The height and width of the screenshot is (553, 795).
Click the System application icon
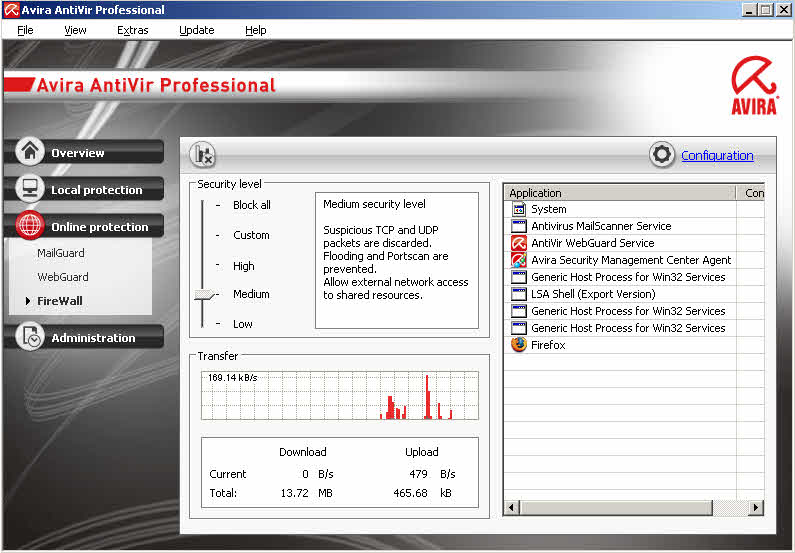tap(519, 209)
